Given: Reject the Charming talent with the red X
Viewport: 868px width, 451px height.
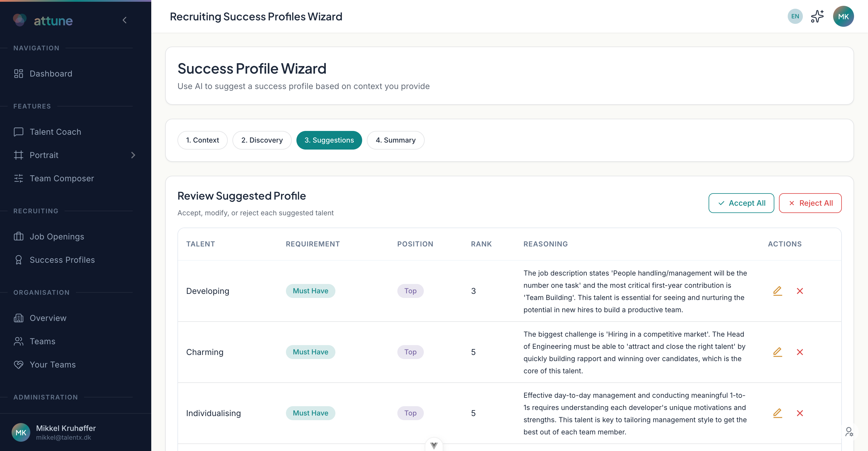Looking at the screenshot, I should pos(801,352).
